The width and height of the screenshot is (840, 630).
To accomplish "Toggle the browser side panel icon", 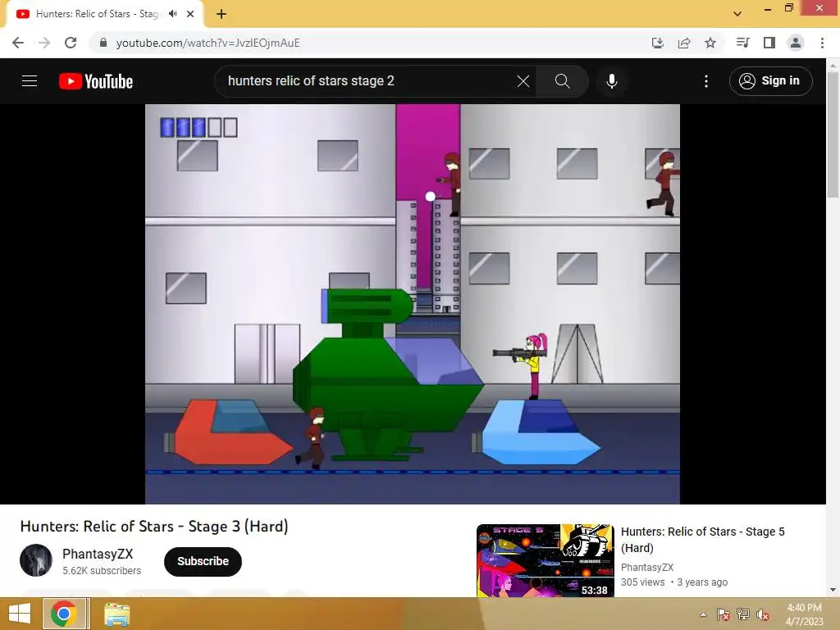I will pyautogui.click(x=769, y=43).
